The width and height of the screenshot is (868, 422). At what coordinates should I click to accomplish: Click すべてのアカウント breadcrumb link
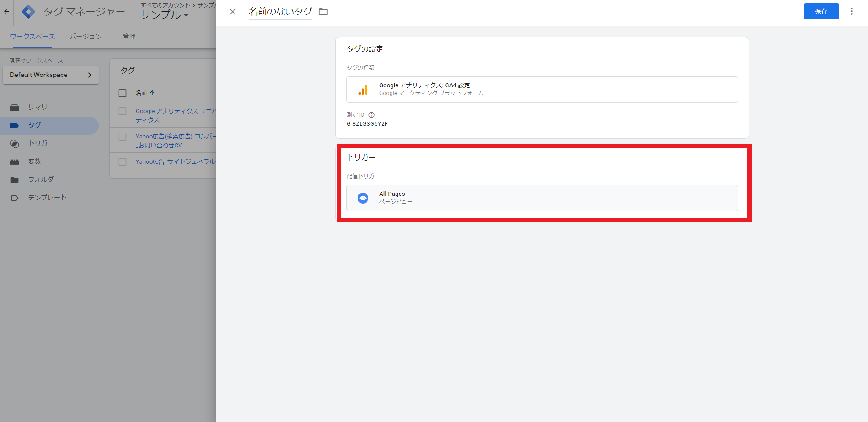click(165, 5)
